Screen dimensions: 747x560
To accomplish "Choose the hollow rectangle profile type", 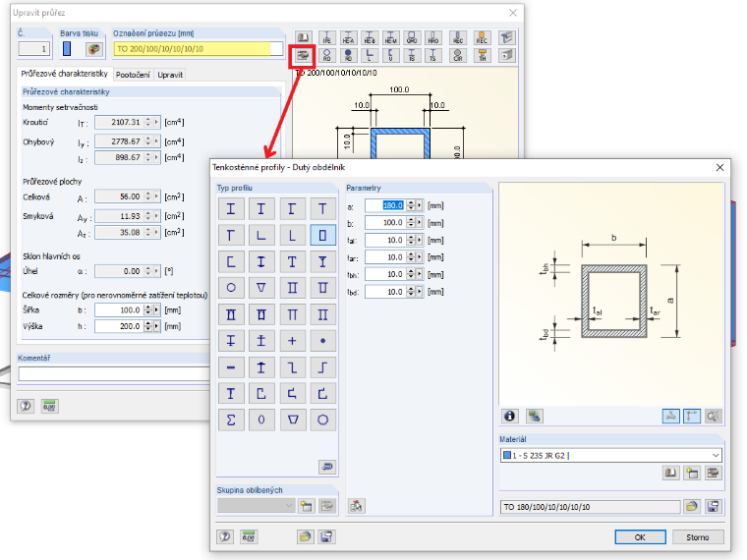I will tap(322, 235).
